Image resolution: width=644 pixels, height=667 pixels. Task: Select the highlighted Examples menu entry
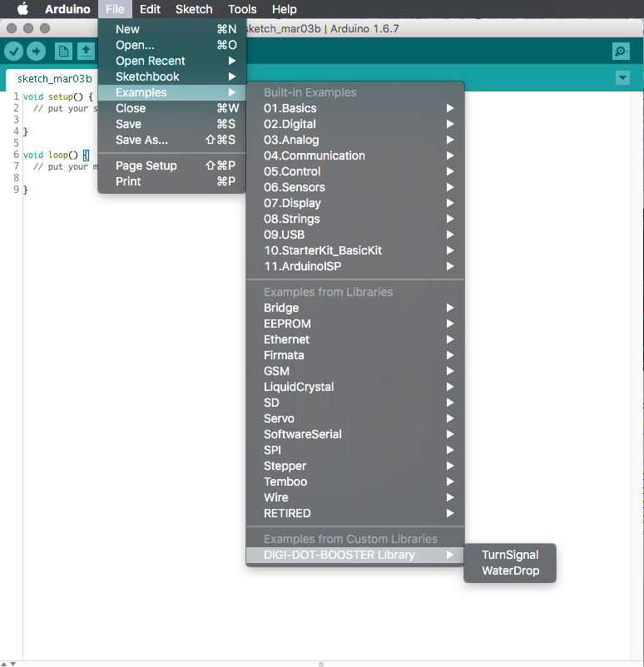tap(172, 92)
